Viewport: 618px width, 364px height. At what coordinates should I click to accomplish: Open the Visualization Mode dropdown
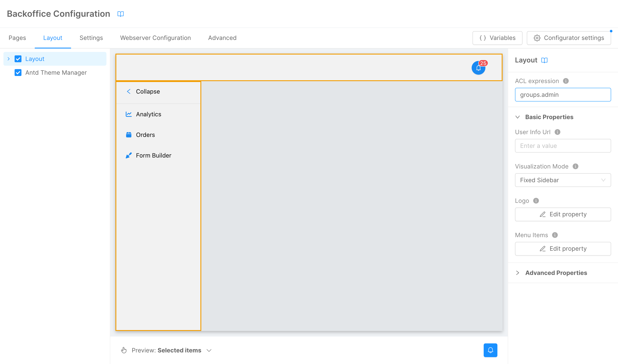[563, 180]
